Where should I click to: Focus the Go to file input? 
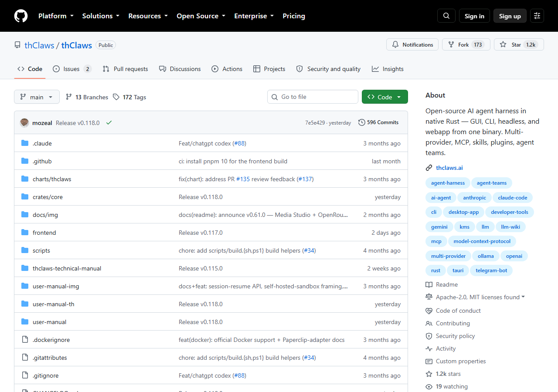click(x=313, y=97)
